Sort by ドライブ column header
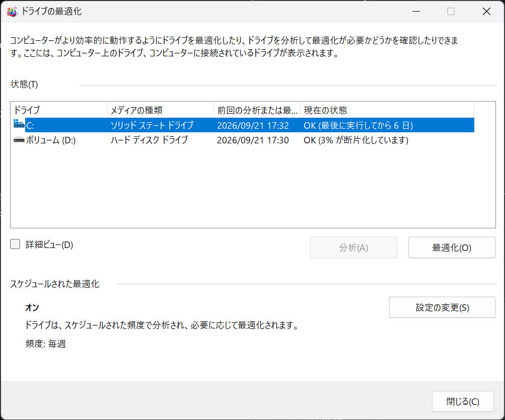 coord(59,110)
